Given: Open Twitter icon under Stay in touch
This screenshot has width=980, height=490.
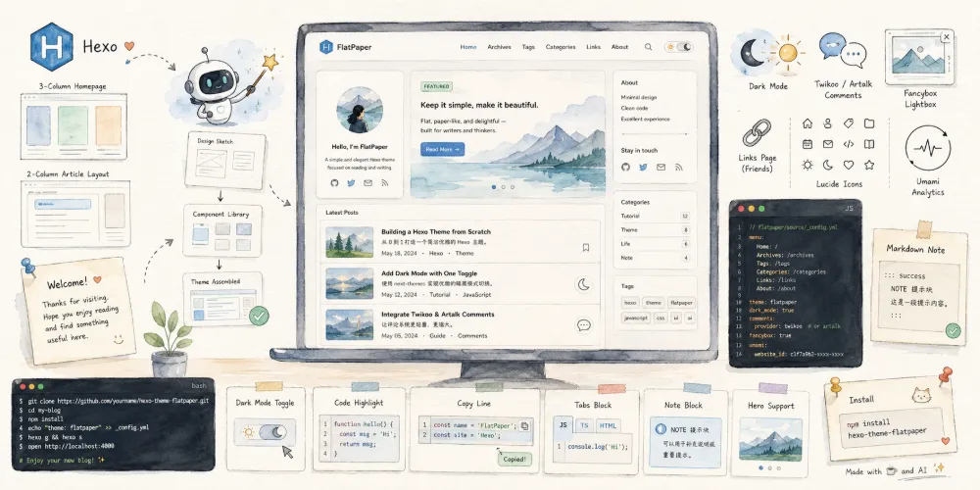Looking at the screenshot, I should 643,167.
